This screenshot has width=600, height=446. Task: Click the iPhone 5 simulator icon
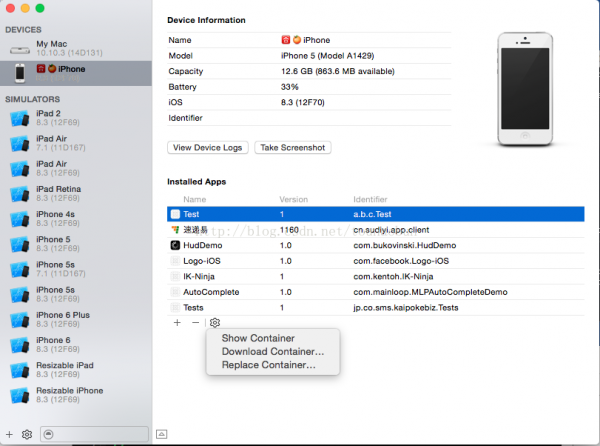[20, 244]
